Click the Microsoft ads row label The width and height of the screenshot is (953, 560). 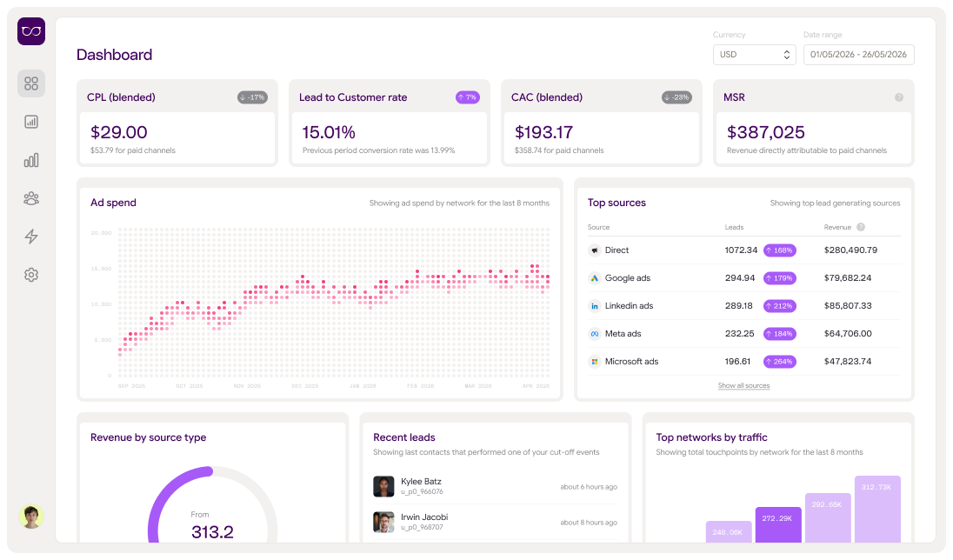click(631, 362)
